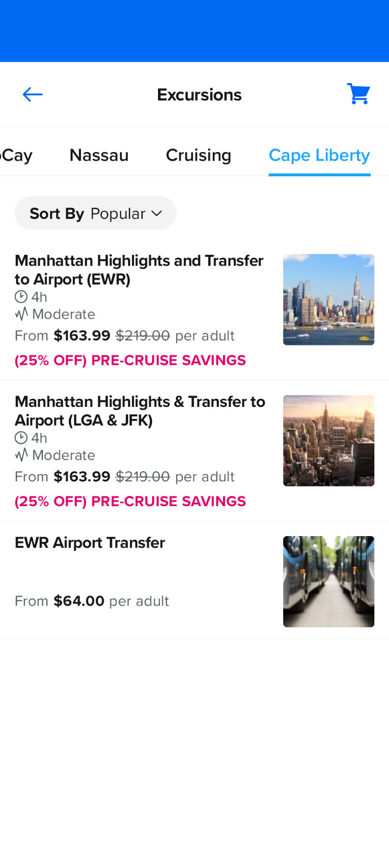389x868 pixels.
Task: Open Manhattan Highlights & Transfer (LGA & JFK)
Action: coord(140,410)
